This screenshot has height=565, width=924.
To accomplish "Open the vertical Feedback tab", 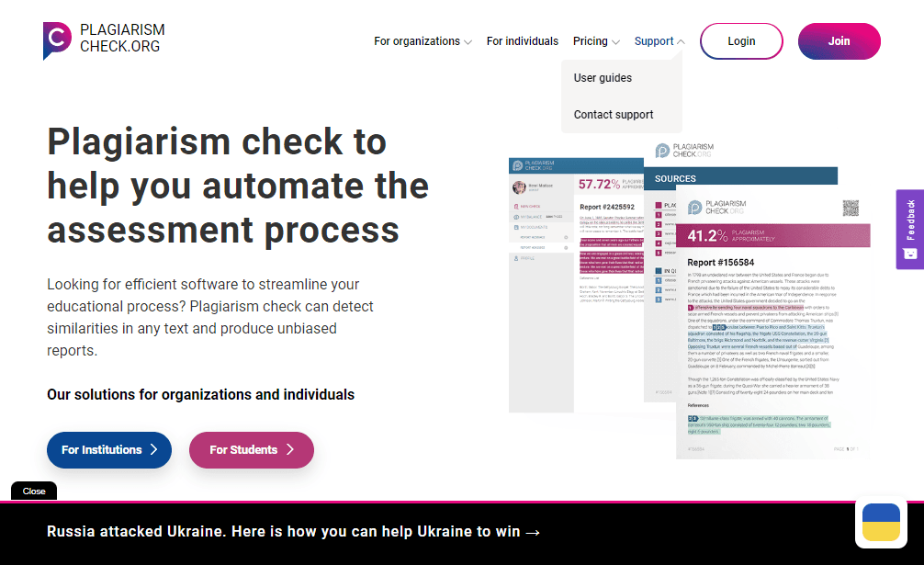I will point(910,229).
